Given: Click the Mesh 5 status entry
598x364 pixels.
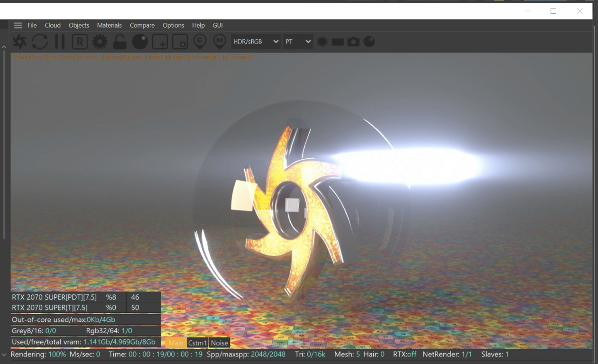Looking at the screenshot, I should 347,354.
